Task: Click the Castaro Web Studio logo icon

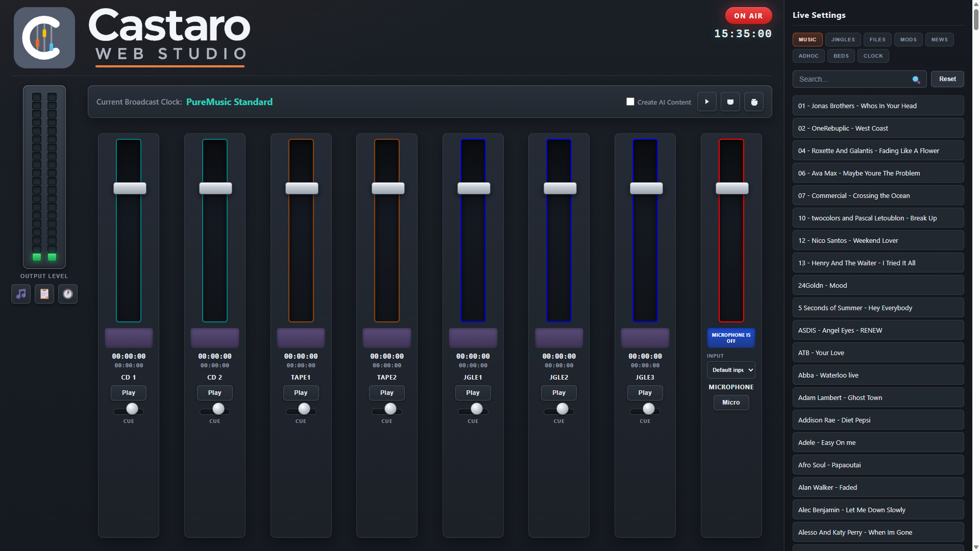Action: [x=44, y=38]
